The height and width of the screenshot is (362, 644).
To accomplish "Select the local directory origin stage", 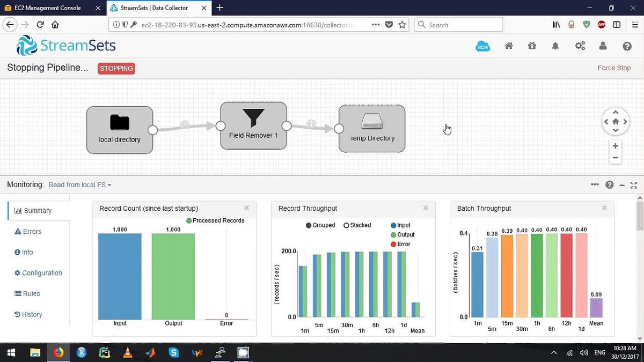I will 120,130.
